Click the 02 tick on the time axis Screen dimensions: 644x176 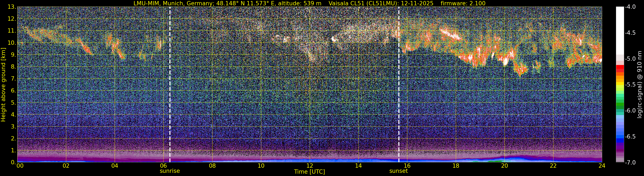coord(66,166)
